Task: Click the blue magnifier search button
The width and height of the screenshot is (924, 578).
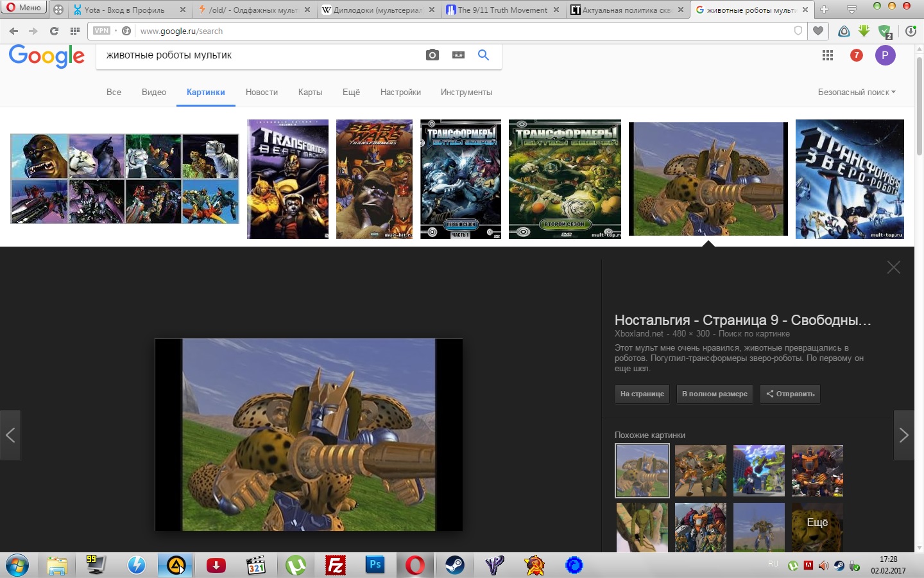Action: tap(484, 55)
